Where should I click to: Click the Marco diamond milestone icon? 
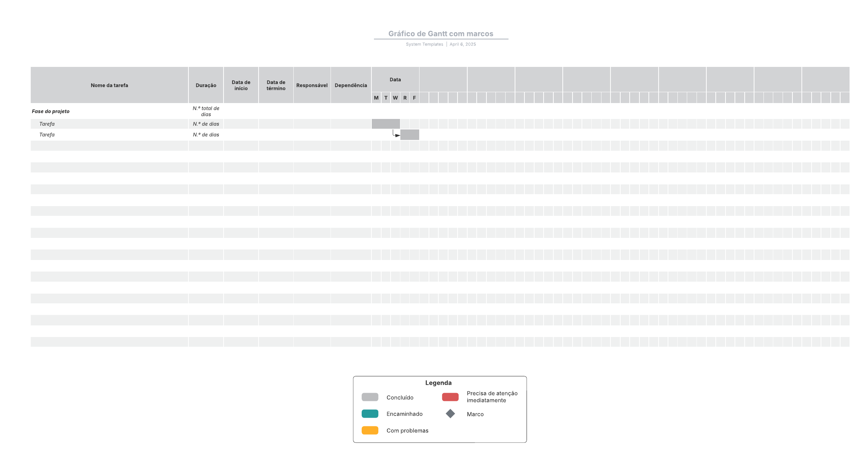click(450, 414)
